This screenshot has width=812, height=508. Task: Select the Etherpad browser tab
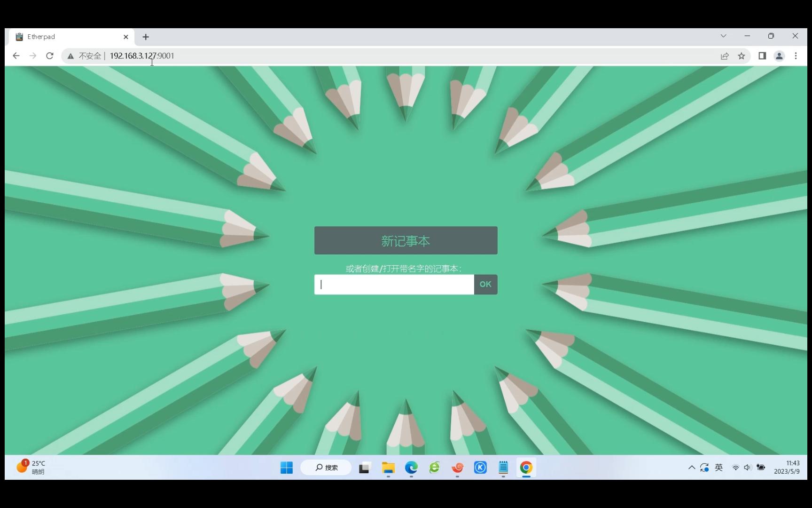71,37
